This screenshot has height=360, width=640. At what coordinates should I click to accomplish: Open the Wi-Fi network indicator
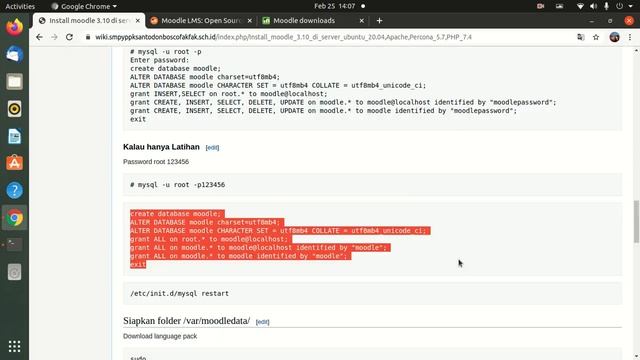(580, 6)
